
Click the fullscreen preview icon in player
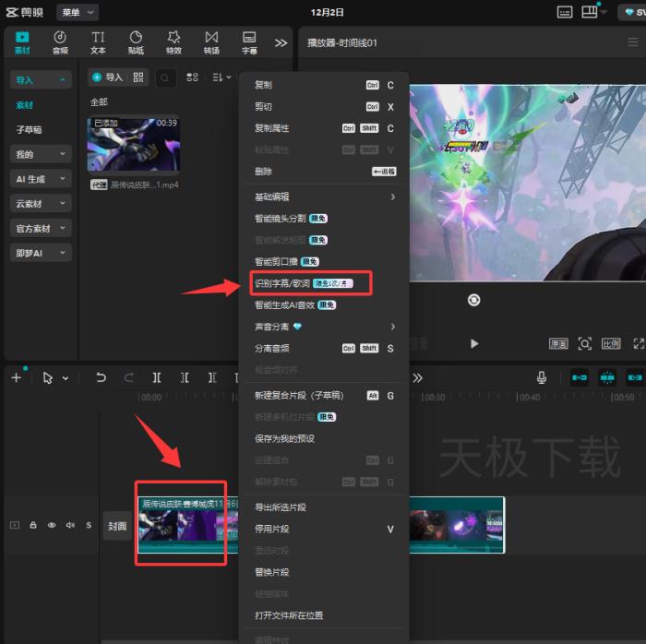pyautogui.click(x=639, y=343)
